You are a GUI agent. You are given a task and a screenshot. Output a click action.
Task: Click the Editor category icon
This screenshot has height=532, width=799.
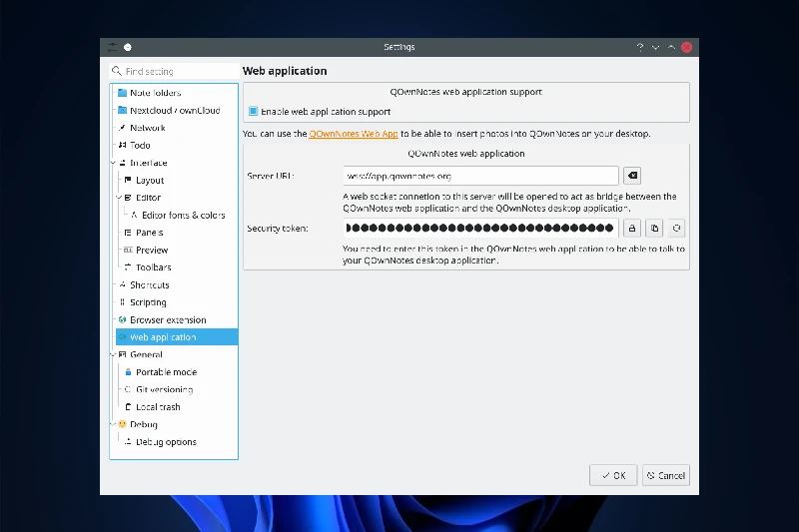pyautogui.click(x=128, y=198)
